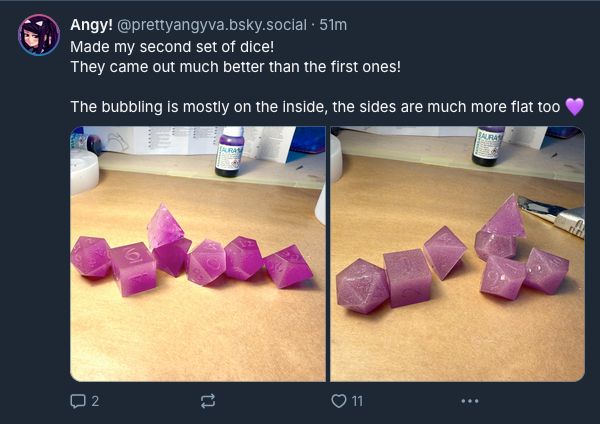Click the green-label bottle in the right photo

pos(489,145)
